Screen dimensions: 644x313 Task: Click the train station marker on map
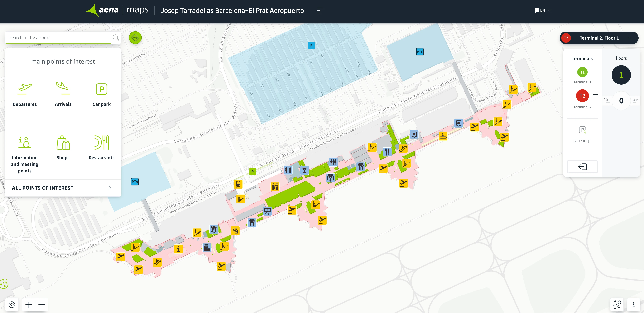238,184
